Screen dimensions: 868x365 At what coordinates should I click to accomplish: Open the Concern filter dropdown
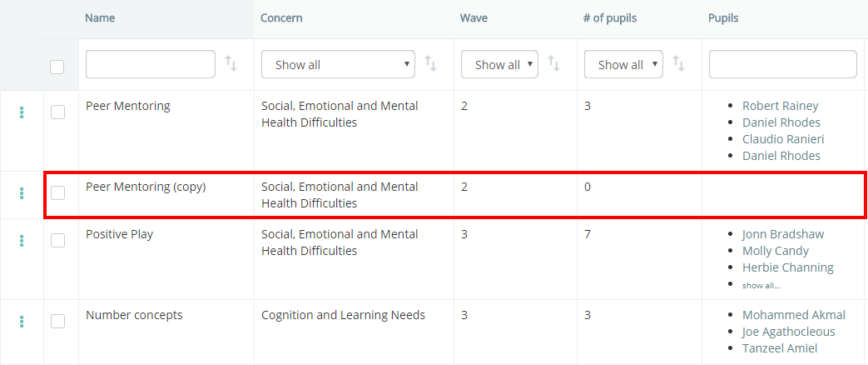pyautogui.click(x=338, y=64)
